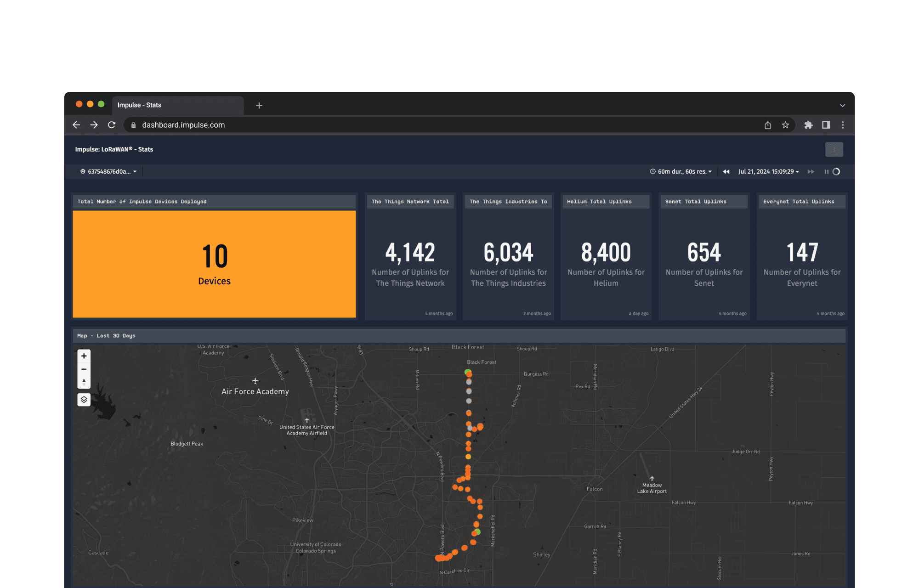The image size is (919, 588).
Task: Bookmark this page with star icon
Action: click(785, 125)
